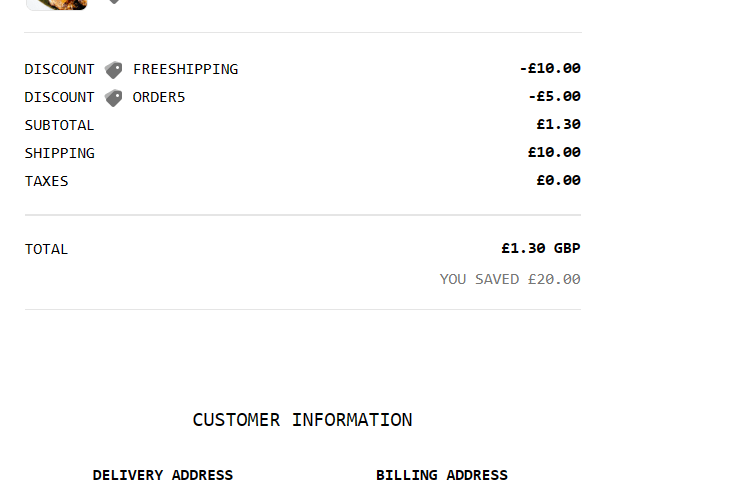This screenshot has height=494, width=730.
Task: Click the CUSTOMER INFORMATION heading
Action: pyautogui.click(x=302, y=420)
